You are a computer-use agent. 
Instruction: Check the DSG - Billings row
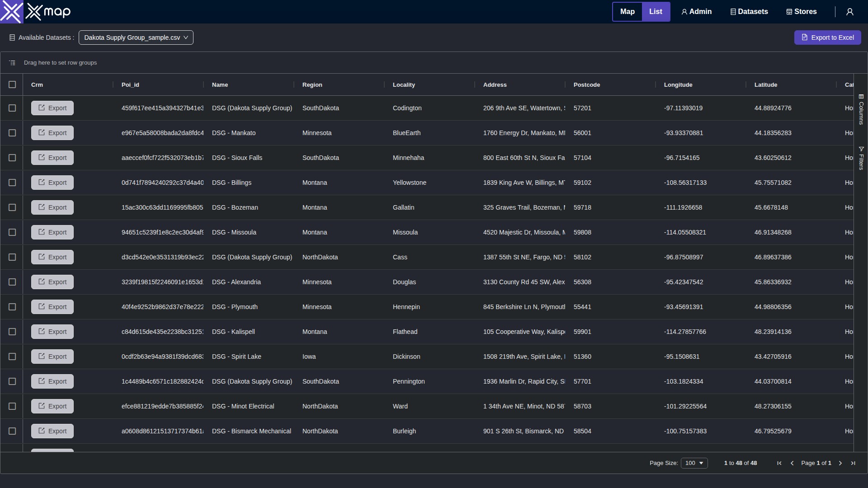tap(12, 183)
